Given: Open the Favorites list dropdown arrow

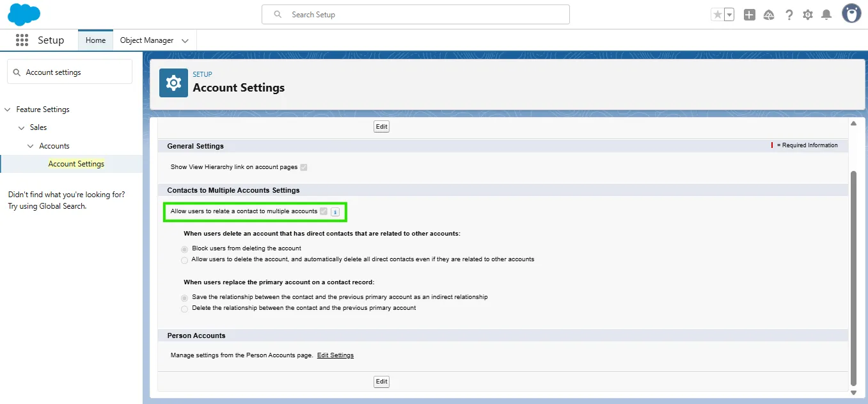Looking at the screenshot, I should pos(729,15).
